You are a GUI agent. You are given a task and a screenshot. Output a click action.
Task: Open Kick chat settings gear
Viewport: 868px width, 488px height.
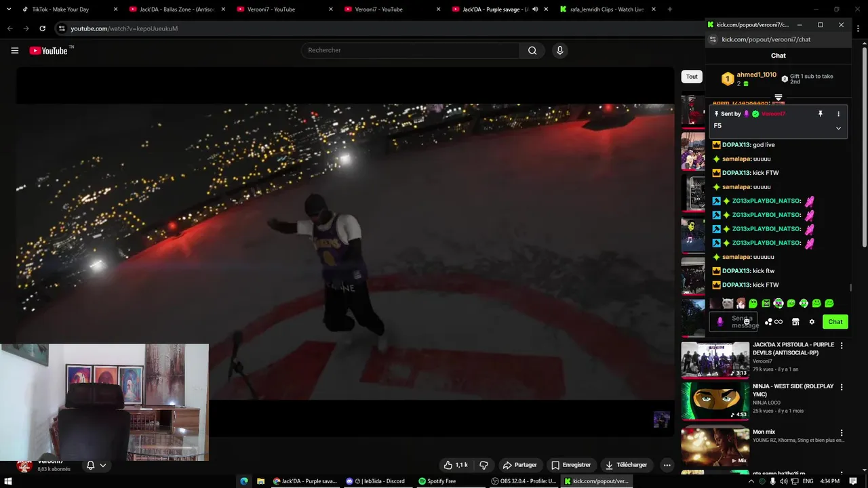pyautogui.click(x=812, y=322)
